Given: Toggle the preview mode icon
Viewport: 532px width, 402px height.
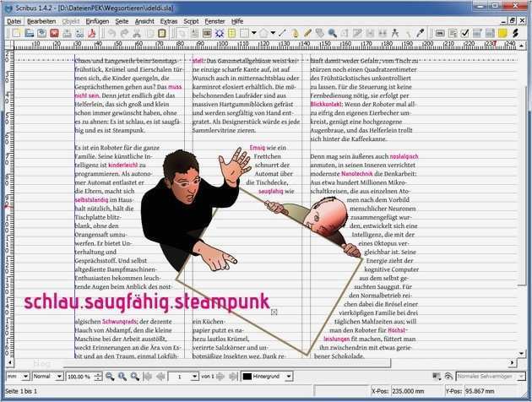Looking at the screenshot, I should tap(448, 376).
